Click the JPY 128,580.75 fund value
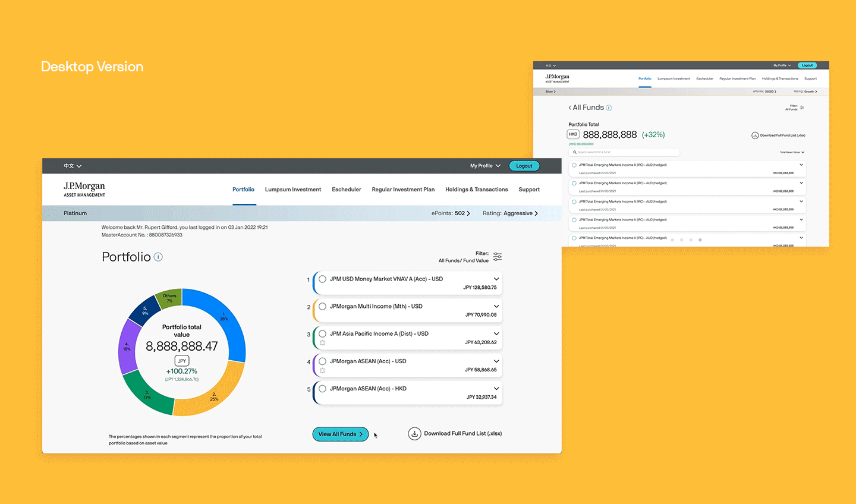The image size is (856, 504). [x=480, y=288]
